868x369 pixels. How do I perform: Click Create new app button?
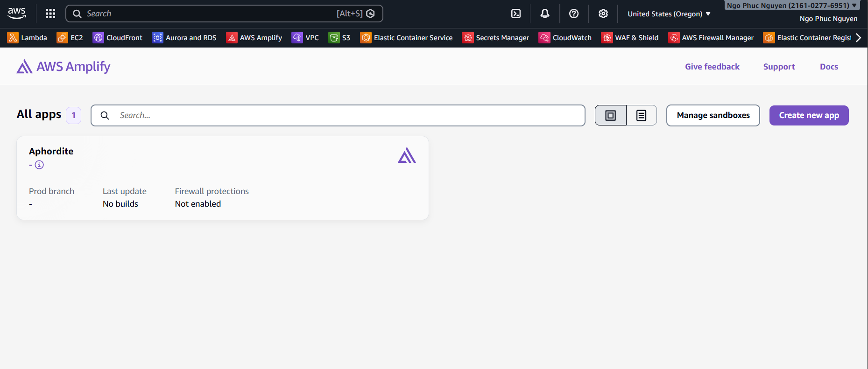(809, 115)
